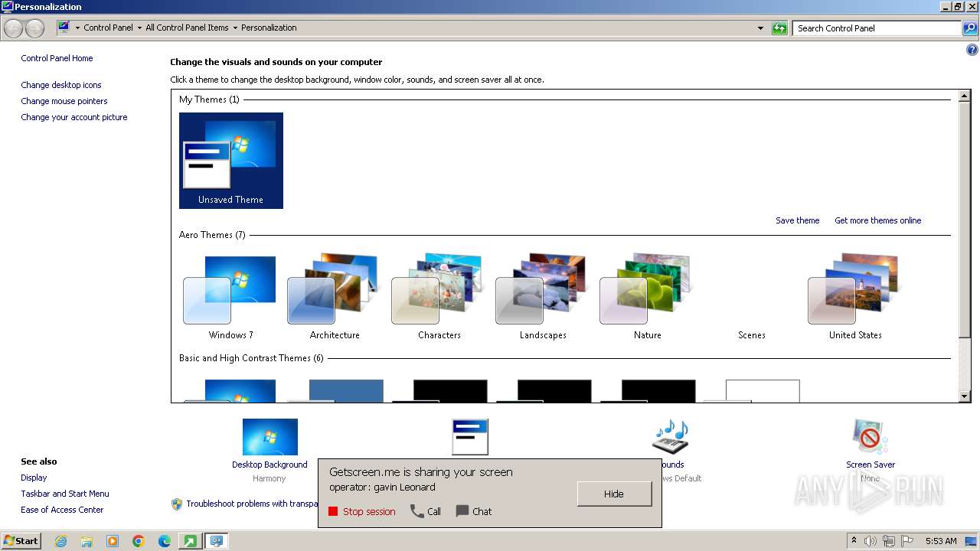This screenshot has height=551, width=980.
Task: Click the 5:53 AM clock
Action: pos(941,541)
